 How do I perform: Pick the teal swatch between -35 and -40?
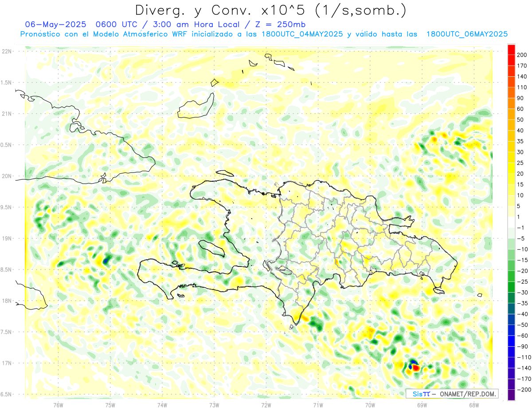point(511,309)
